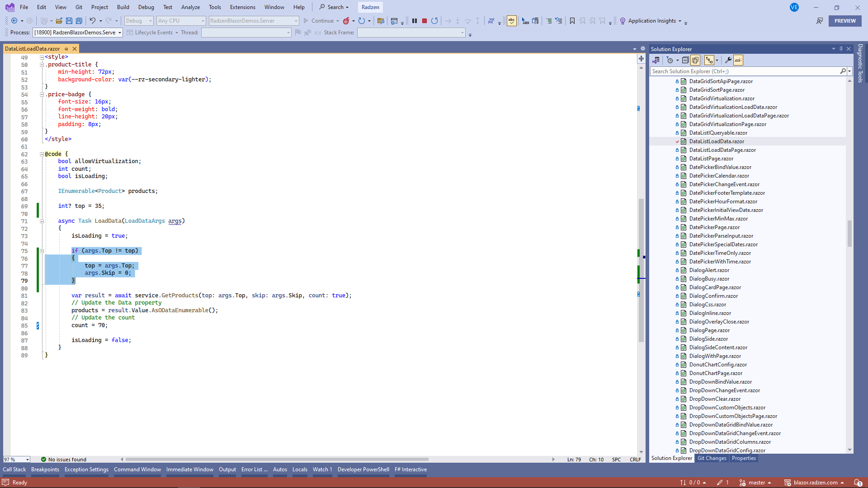
Task: Open the Error List window link
Action: coord(254,469)
